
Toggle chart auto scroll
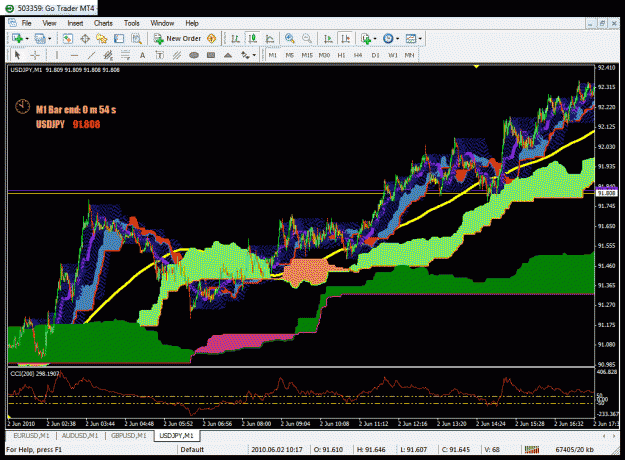point(328,38)
